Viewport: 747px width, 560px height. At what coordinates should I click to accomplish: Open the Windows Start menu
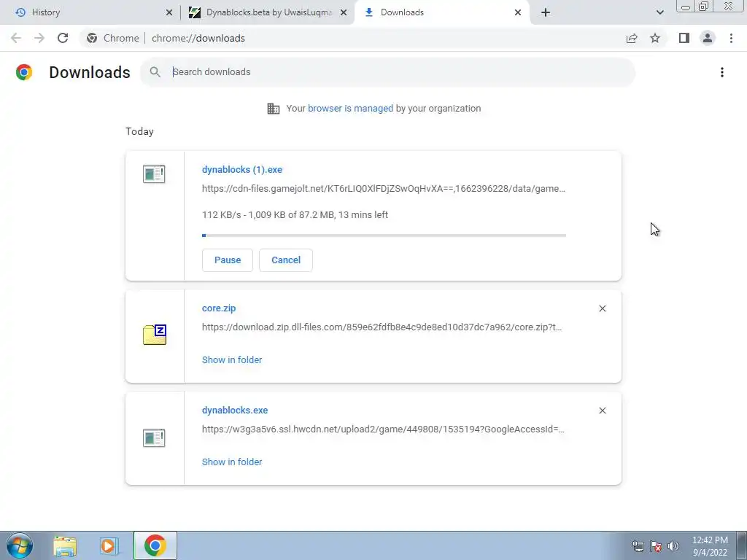[x=20, y=545]
